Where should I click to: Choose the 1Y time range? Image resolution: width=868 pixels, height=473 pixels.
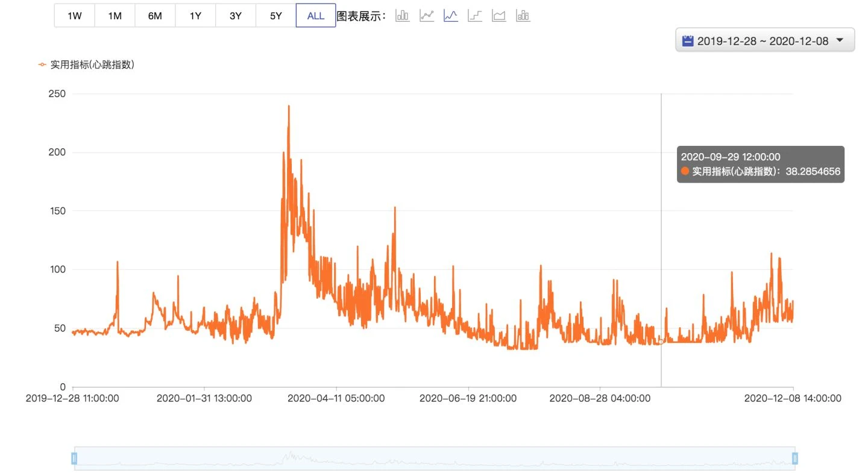point(195,16)
